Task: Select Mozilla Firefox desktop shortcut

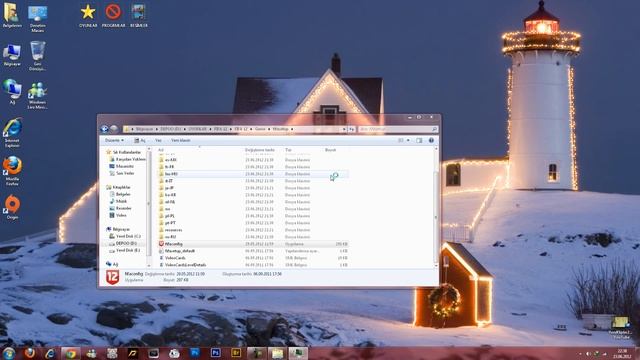Action: [12, 171]
